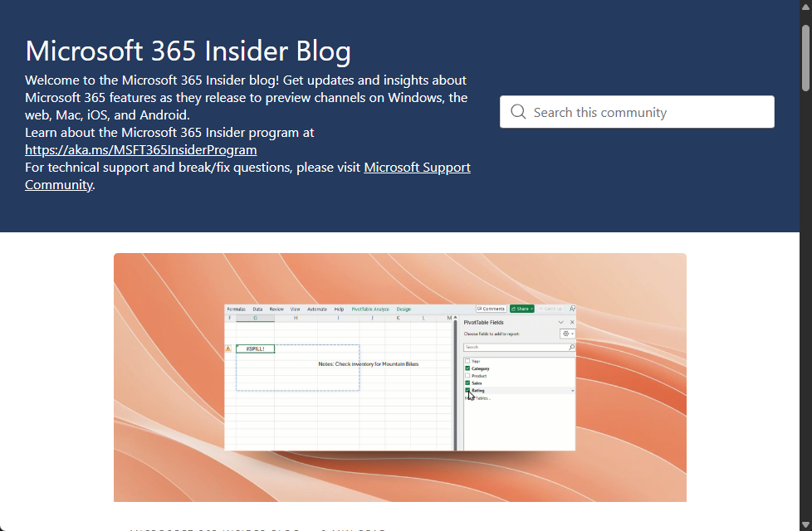The image size is (812, 531).
Task: Click the magnifier icon in the search box
Action: [x=518, y=112]
